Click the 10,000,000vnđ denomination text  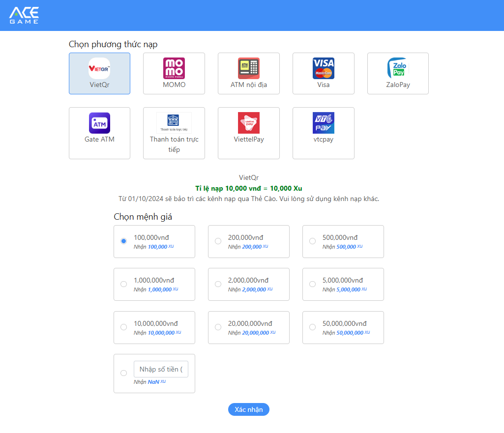click(x=156, y=323)
